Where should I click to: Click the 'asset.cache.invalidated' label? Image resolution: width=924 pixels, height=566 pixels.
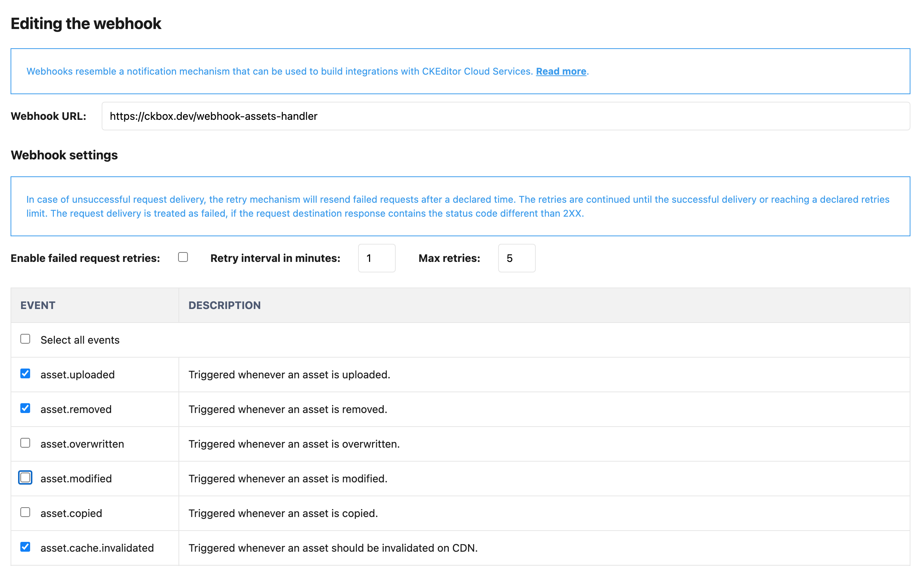(97, 548)
